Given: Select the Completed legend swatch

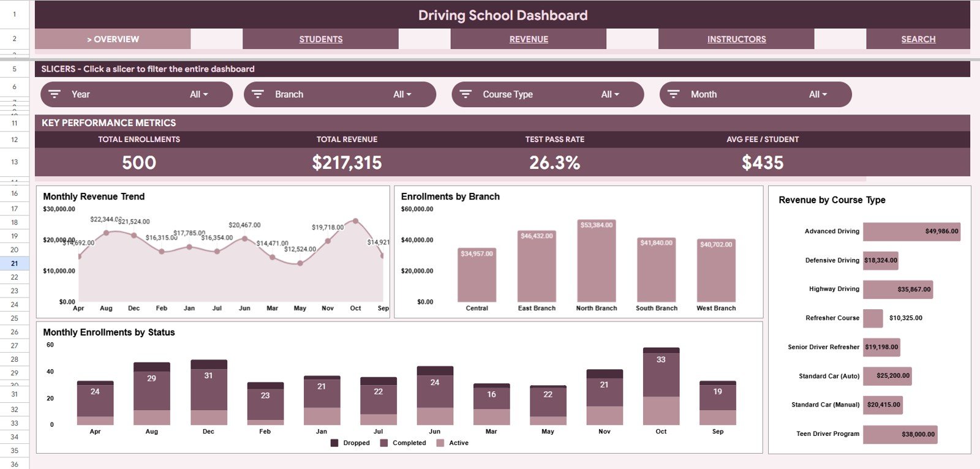Looking at the screenshot, I should click(384, 443).
